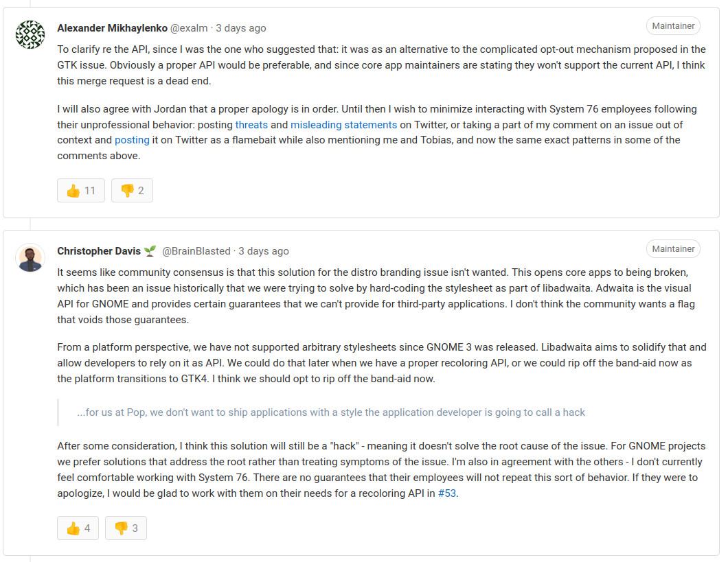Image resolution: width=728 pixels, height=562 pixels.
Task: Toggle thumbs up on Alexander's comment
Action: [x=81, y=191]
